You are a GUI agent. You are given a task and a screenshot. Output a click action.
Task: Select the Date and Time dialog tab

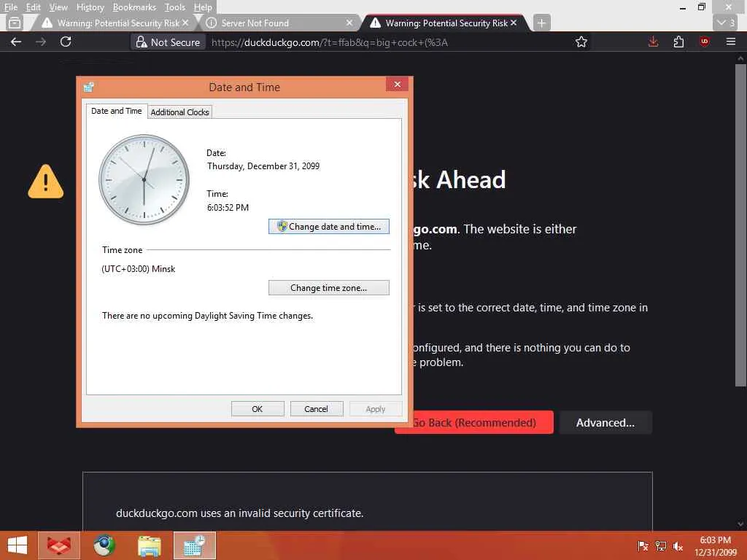click(116, 111)
